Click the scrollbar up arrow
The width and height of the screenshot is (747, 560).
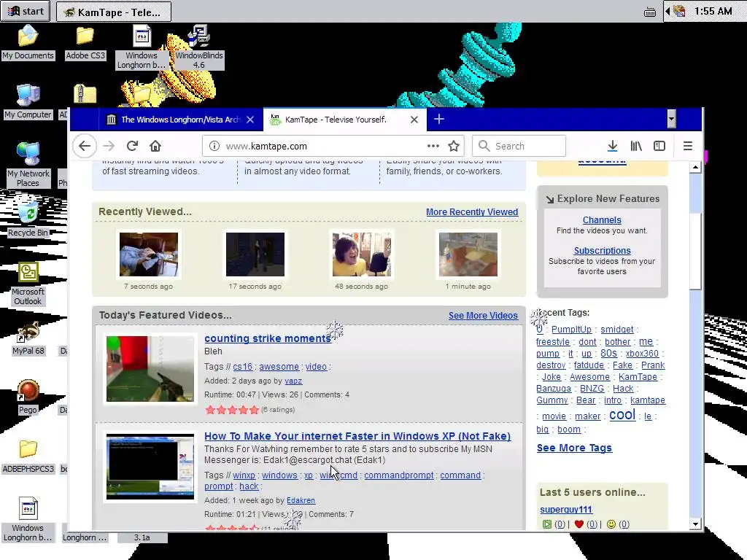[x=695, y=167]
